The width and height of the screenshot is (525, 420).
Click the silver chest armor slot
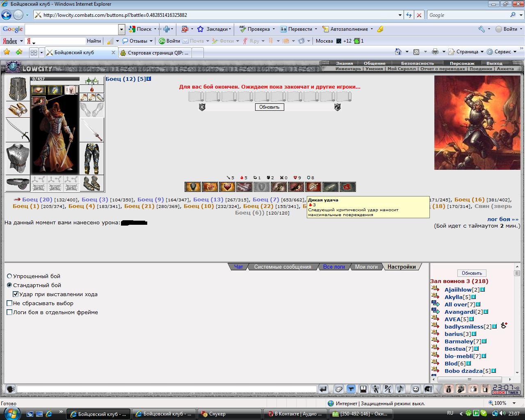pyautogui.click(x=18, y=159)
